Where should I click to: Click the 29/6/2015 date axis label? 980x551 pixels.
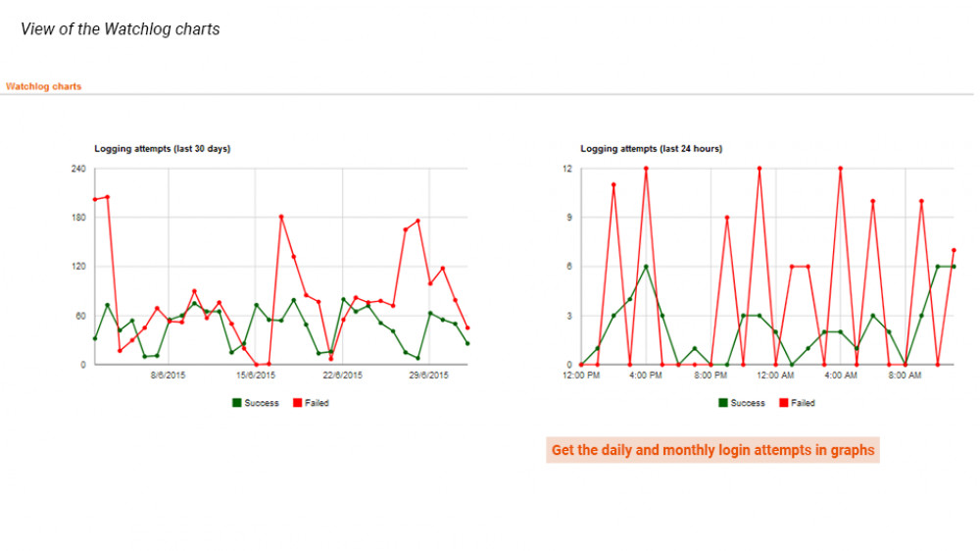428,376
